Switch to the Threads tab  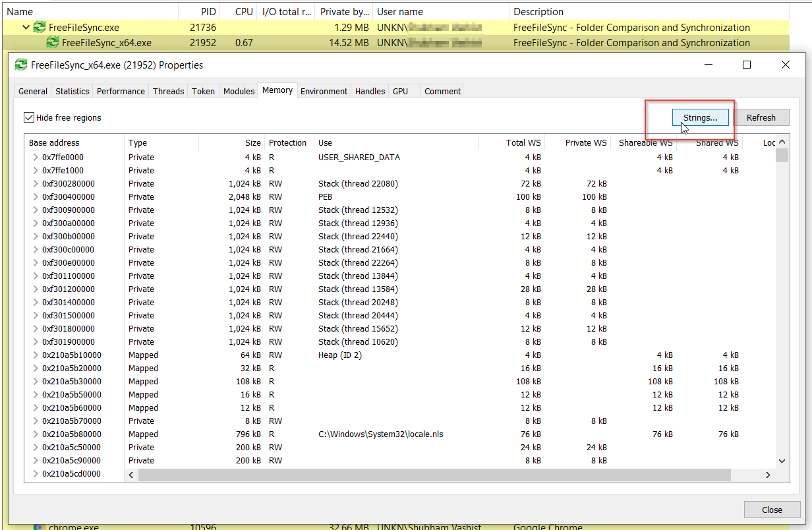[168, 92]
